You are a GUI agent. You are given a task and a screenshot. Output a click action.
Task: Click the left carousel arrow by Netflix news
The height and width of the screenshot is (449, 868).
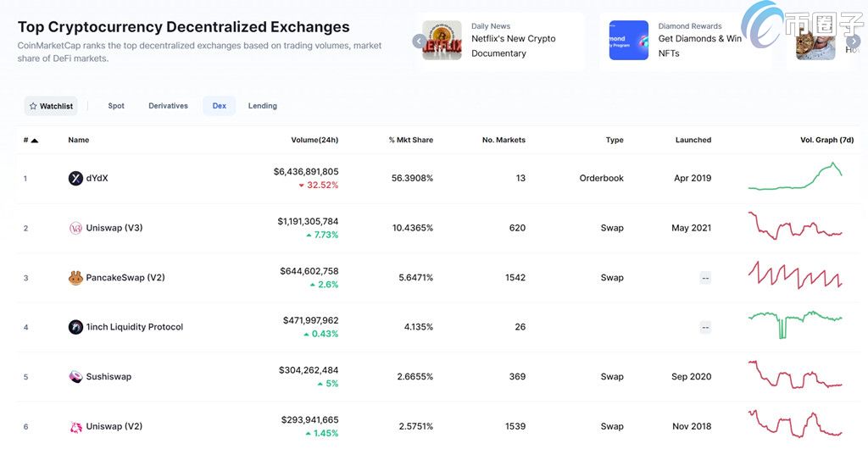[x=420, y=41]
